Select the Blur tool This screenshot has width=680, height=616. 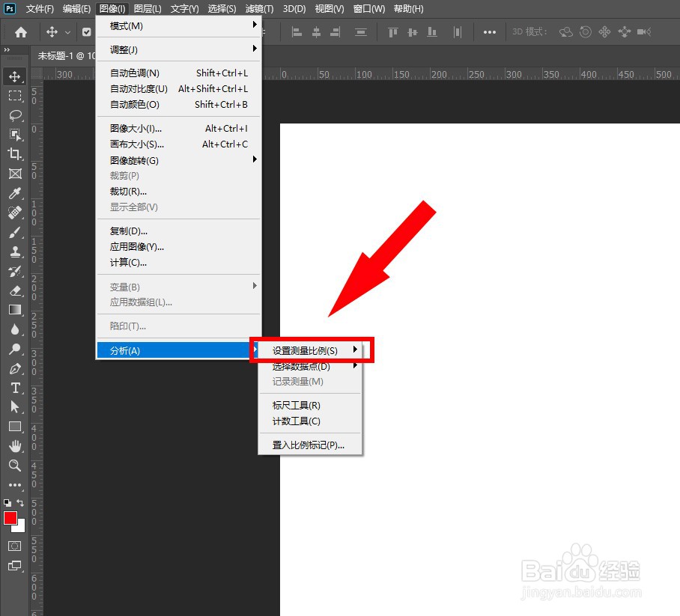coord(15,329)
